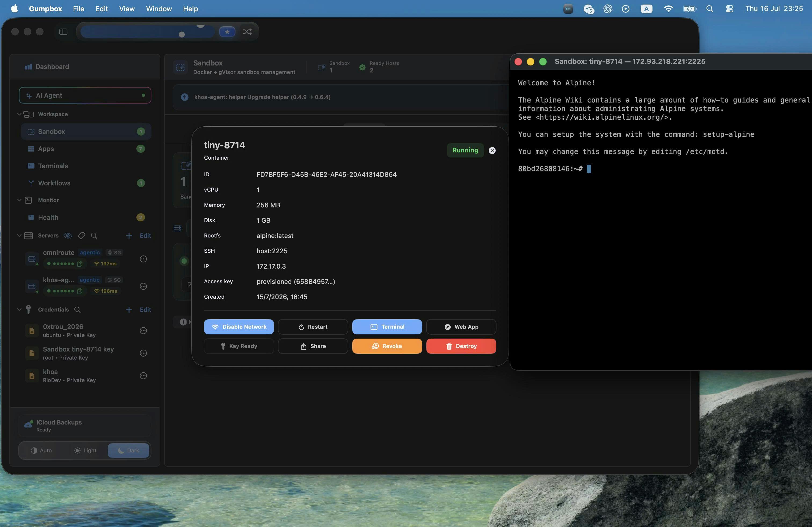Image resolution: width=812 pixels, height=527 pixels.
Task: Open the Gumpbox app menu
Action: coord(45,9)
